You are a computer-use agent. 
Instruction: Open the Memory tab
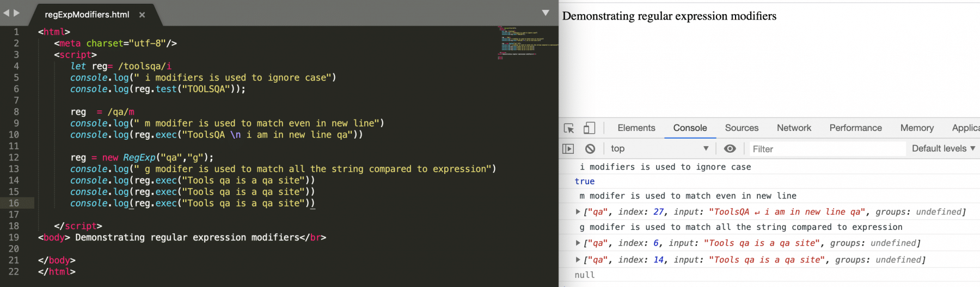917,128
